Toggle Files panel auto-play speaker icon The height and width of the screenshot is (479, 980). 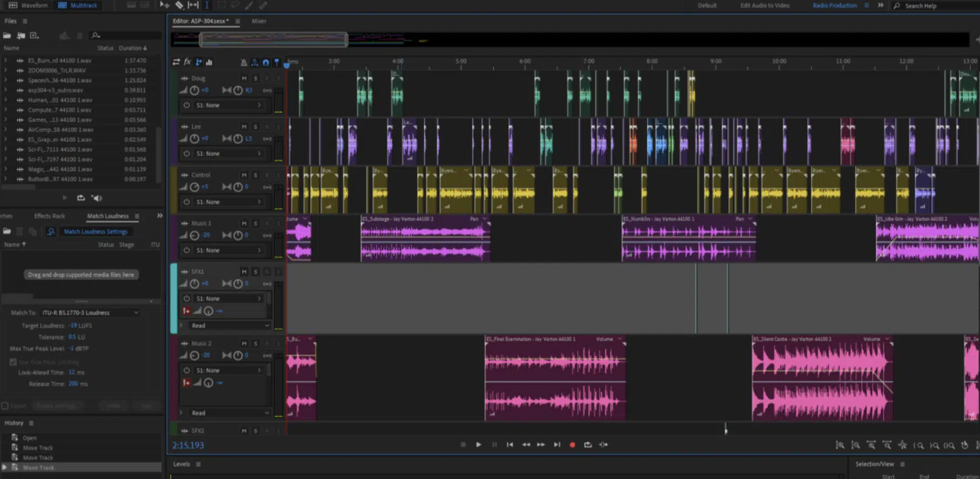[97, 198]
